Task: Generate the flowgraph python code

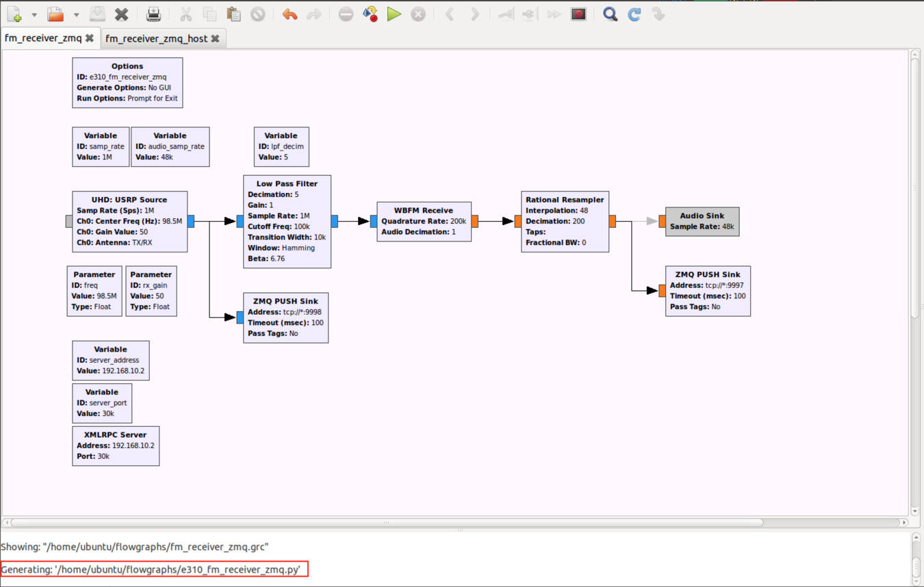Action: 370,14
